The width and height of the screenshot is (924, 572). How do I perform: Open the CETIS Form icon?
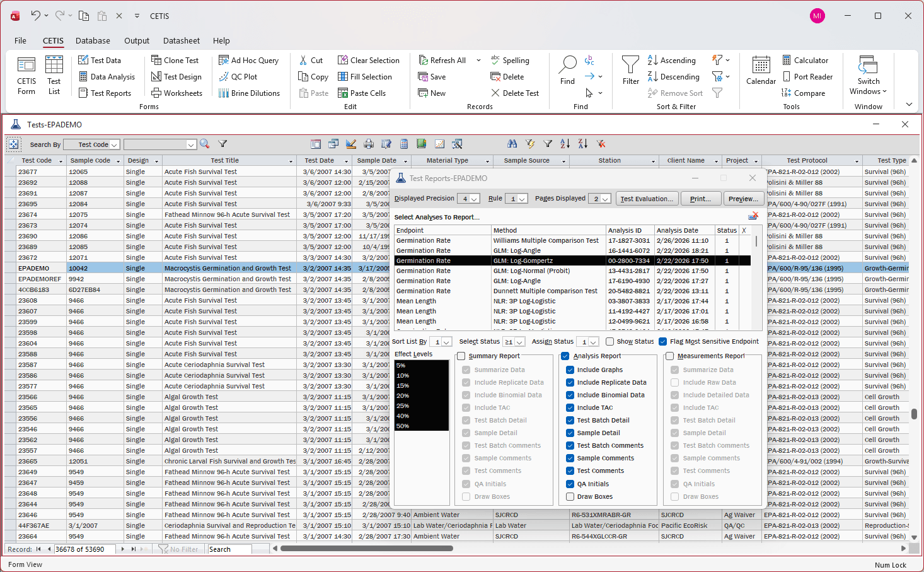(26, 66)
